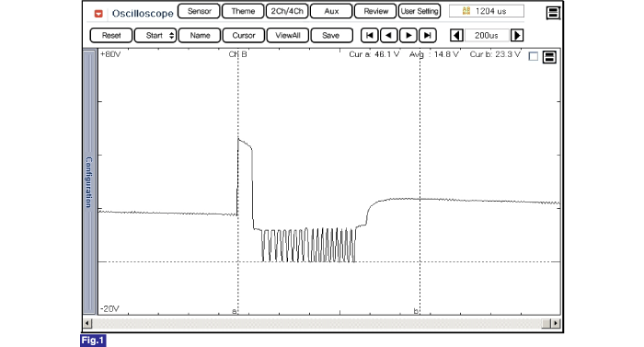The image size is (644, 347).
Task: Expand the Configuration side panel
Action: [88, 181]
